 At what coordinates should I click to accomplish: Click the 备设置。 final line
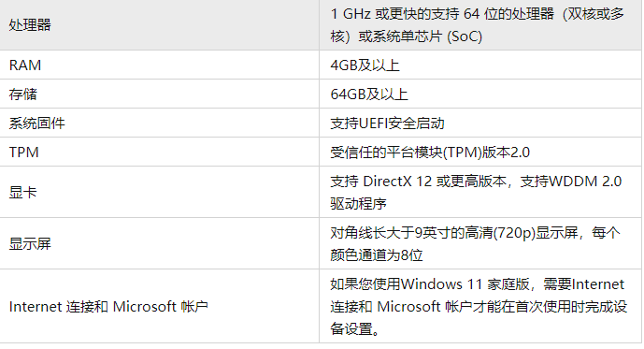tap(355, 328)
